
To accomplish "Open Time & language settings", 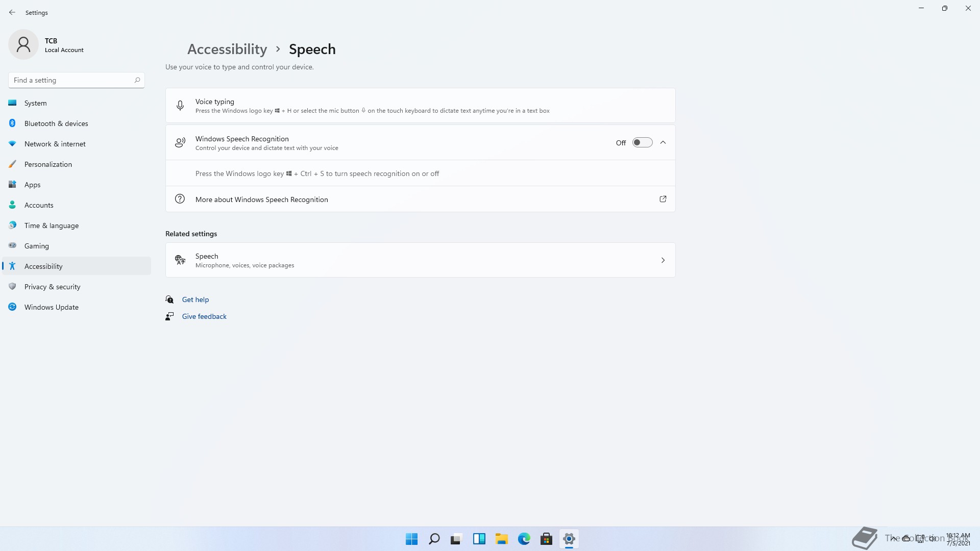I will (77, 226).
